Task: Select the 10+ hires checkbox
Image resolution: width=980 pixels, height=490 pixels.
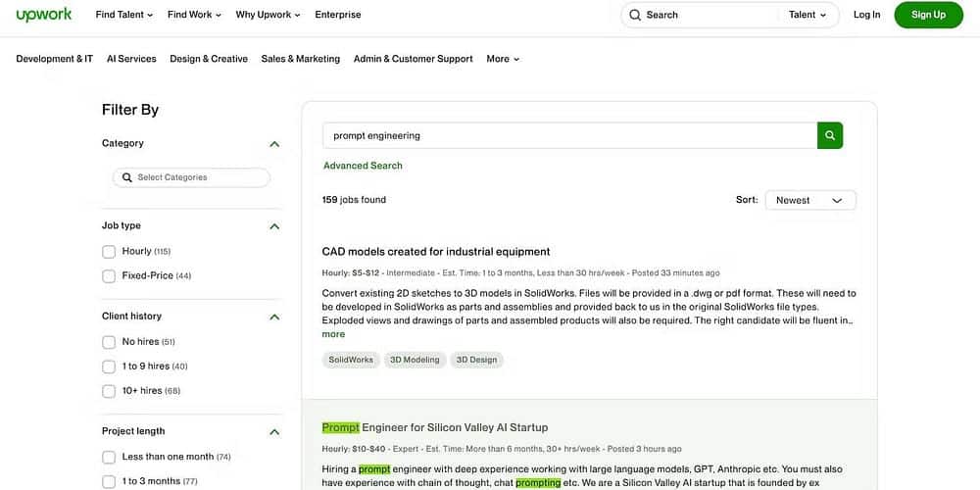Action: tap(109, 391)
